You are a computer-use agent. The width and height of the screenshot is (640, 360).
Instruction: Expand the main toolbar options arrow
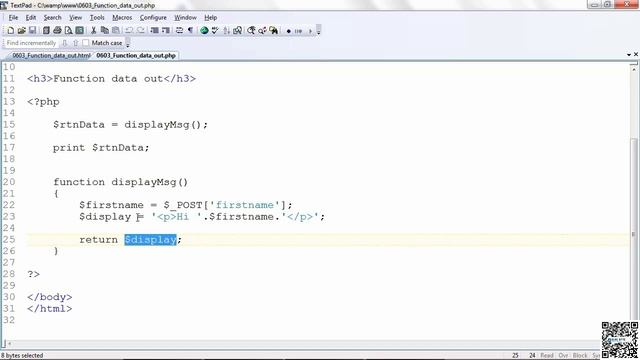319,31
